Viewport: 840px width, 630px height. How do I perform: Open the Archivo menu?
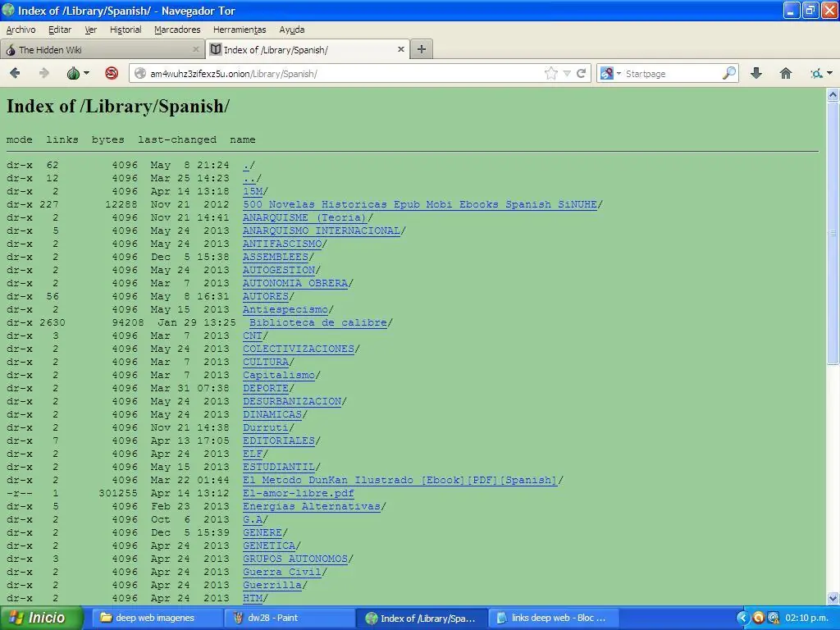tap(21, 30)
